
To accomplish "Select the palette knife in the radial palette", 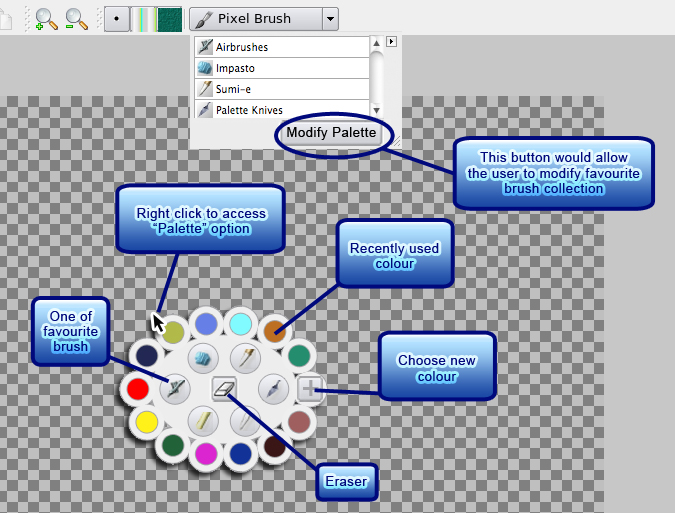I will tap(273, 388).
